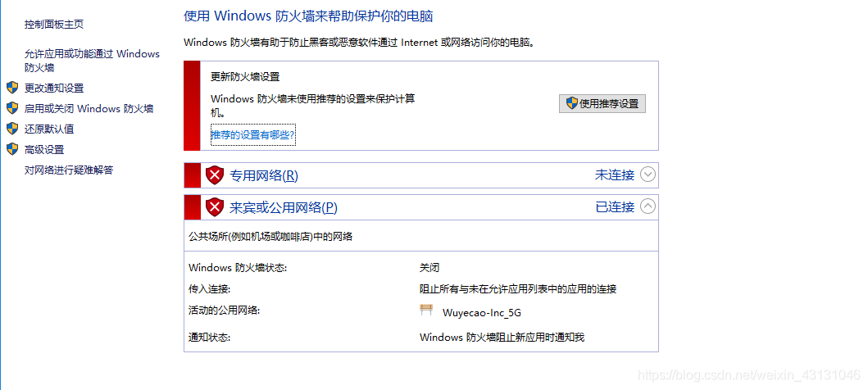Open 启用或关闭 Windows 防火墙
This screenshot has width=868, height=390.
point(89,108)
